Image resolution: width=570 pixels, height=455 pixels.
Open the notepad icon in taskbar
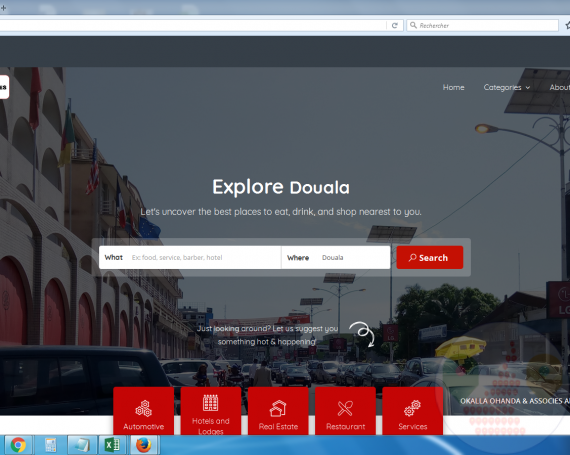point(81,445)
